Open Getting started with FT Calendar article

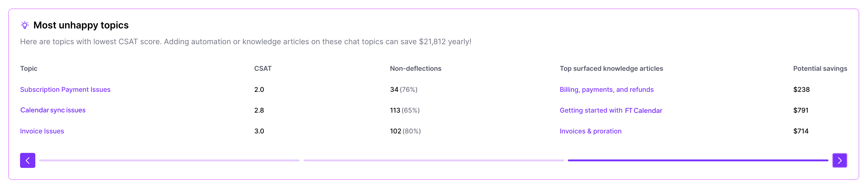click(x=611, y=110)
